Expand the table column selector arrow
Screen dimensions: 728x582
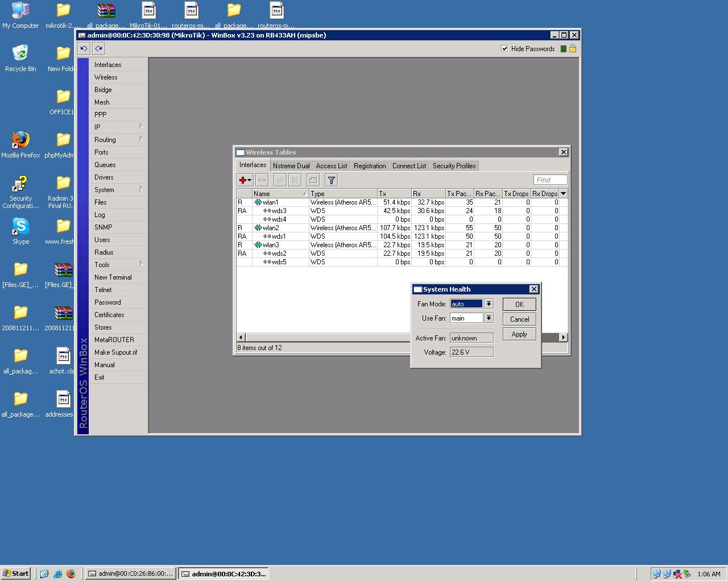[x=564, y=194]
